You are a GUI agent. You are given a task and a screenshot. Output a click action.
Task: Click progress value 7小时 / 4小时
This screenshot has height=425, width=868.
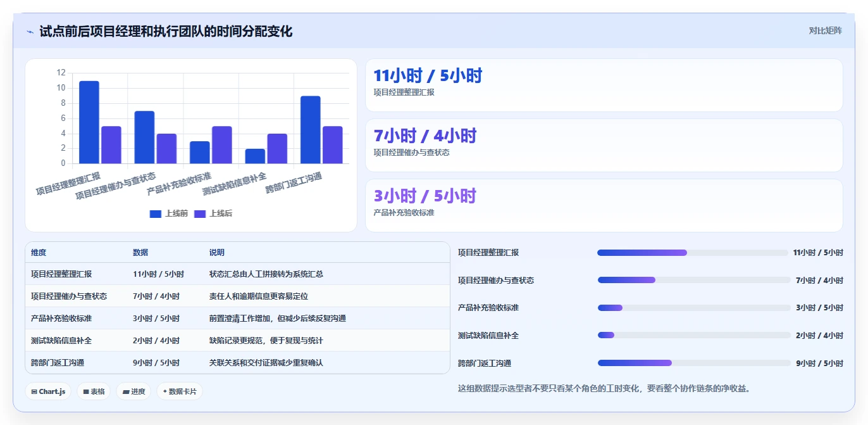819,281
